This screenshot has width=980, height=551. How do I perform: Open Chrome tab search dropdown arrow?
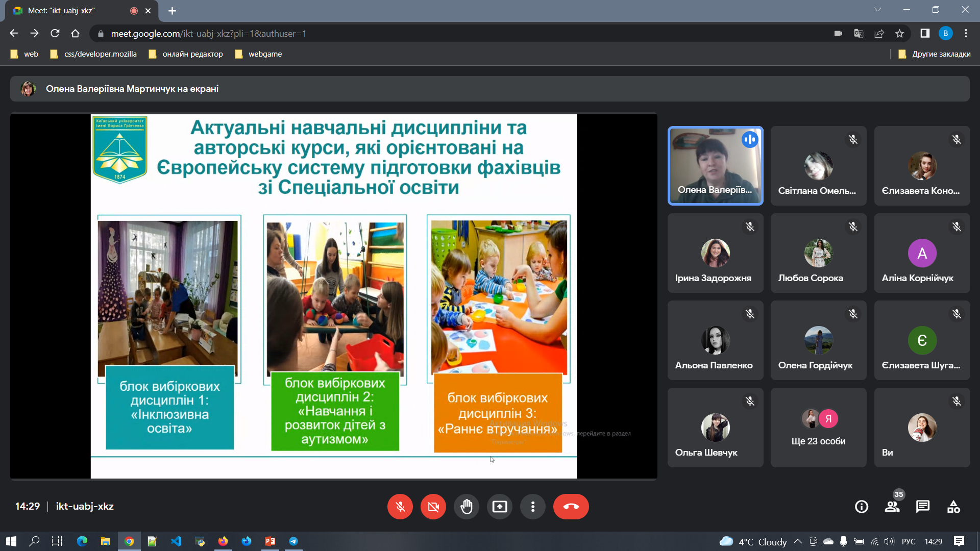[877, 10]
